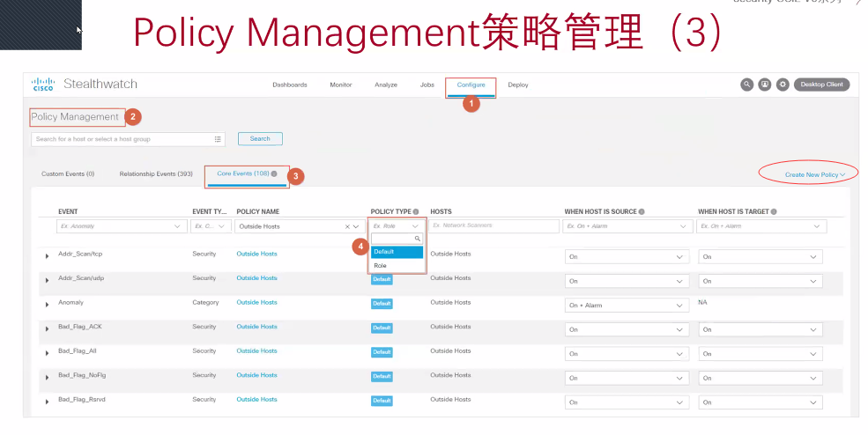Open Bad_Flag_Rsrvd source setting dropdown

[627, 402]
